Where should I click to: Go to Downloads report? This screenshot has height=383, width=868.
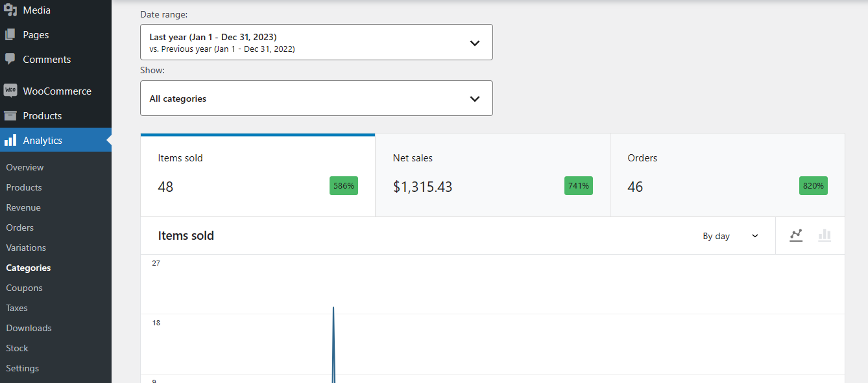pyautogui.click(x=29, y=328)
